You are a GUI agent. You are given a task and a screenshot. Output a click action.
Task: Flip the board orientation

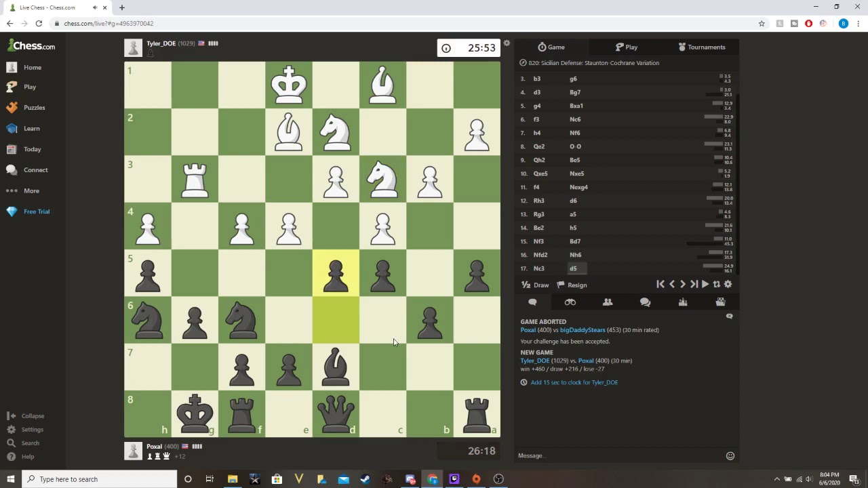[717, 285]
